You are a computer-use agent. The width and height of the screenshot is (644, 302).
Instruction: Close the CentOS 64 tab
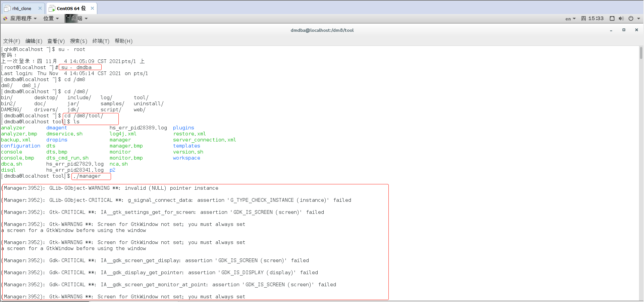(x=92, y=8)
